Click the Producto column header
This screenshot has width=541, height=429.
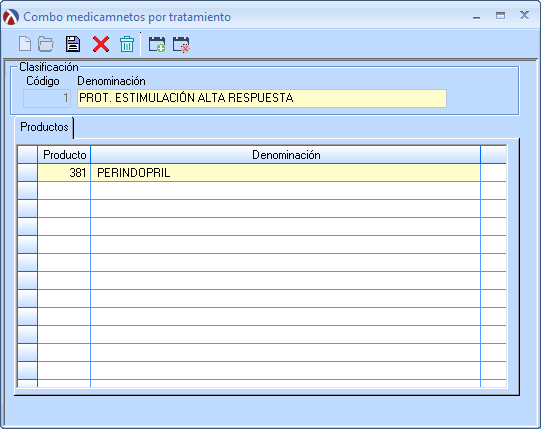point(64,155)
